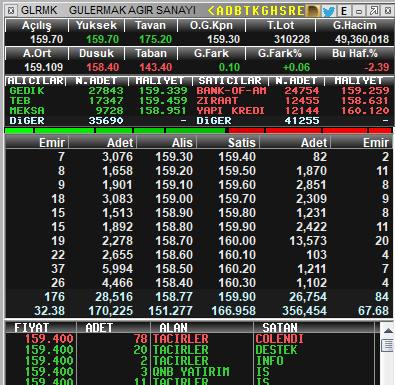
Task: Click the yellow 'S' letter in title bar
Action: pos(283,11)
